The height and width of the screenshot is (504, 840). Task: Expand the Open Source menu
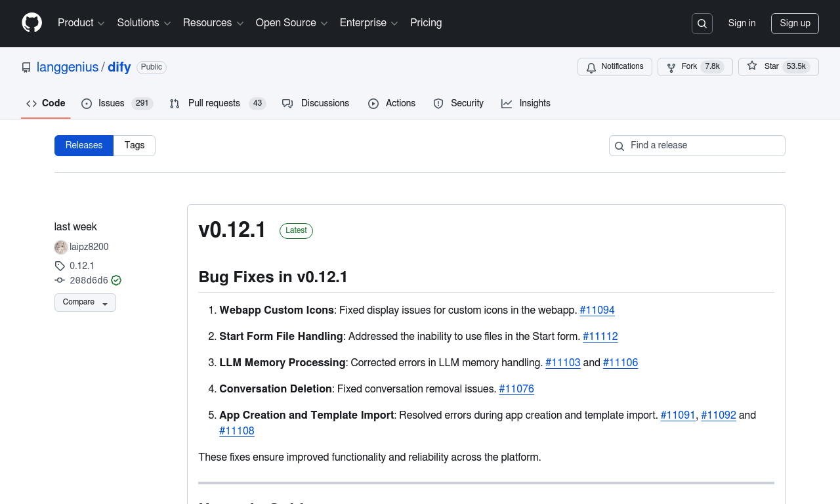pos(292,23)
